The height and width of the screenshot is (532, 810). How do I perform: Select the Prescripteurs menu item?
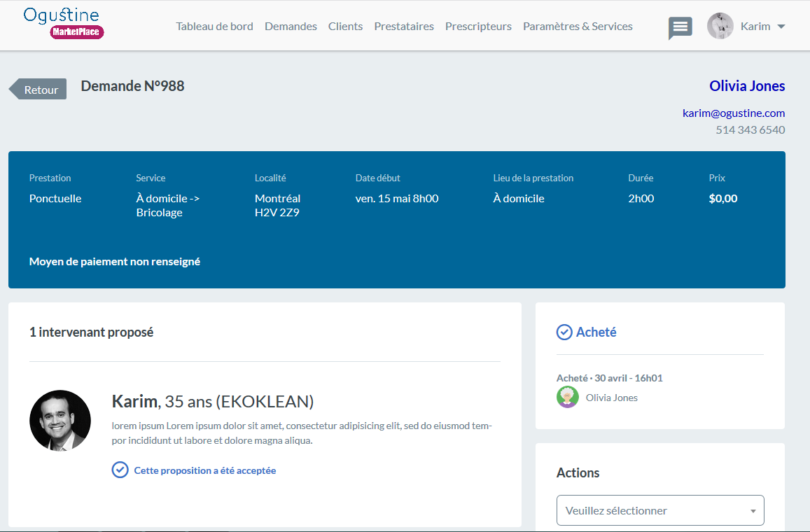click(478, 27)
